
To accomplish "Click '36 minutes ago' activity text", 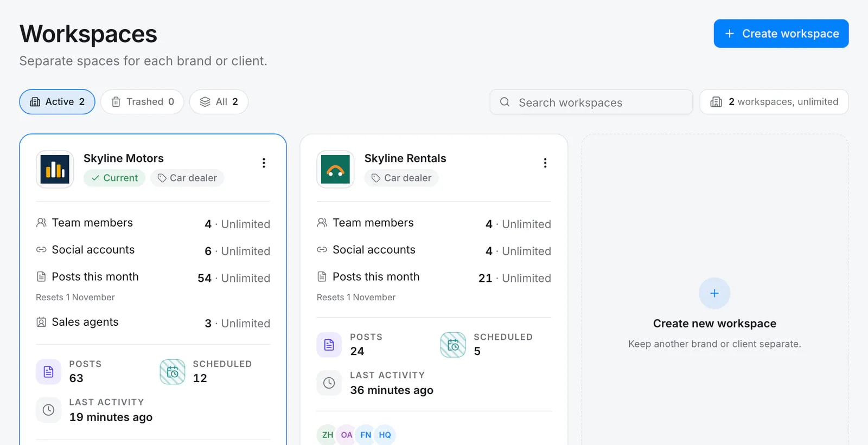I will 392,390.
